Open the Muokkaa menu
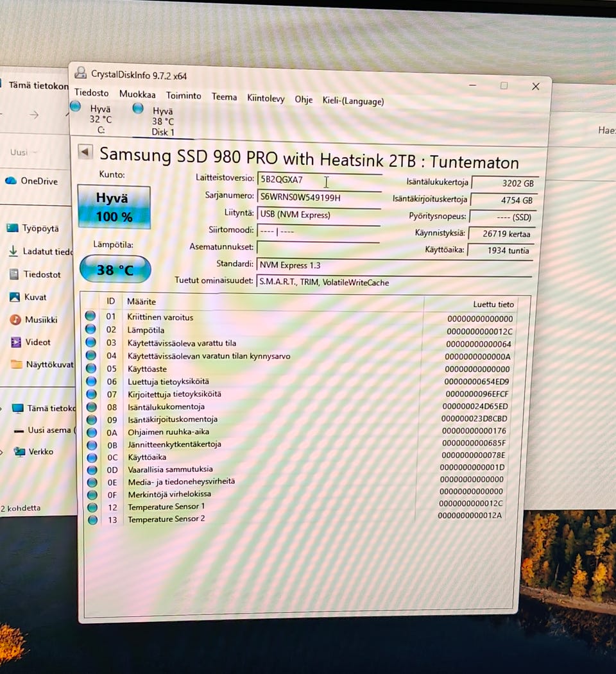The width and height of the screenshot is (616, 674). click(x=137, y=94)
